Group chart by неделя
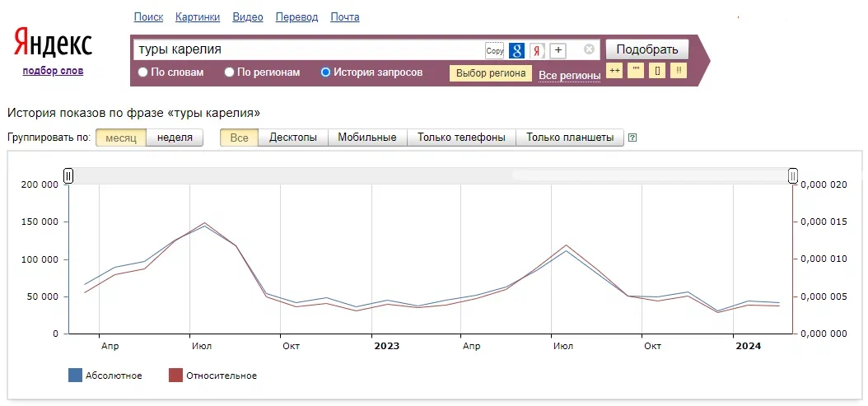This screenshot has height=406, width=868. pos(175,138)
